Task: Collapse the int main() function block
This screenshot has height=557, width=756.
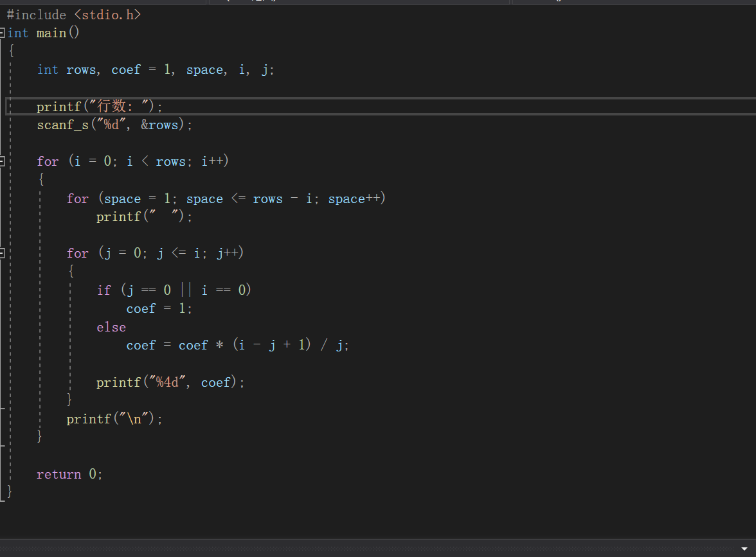Action: point(2,33)
